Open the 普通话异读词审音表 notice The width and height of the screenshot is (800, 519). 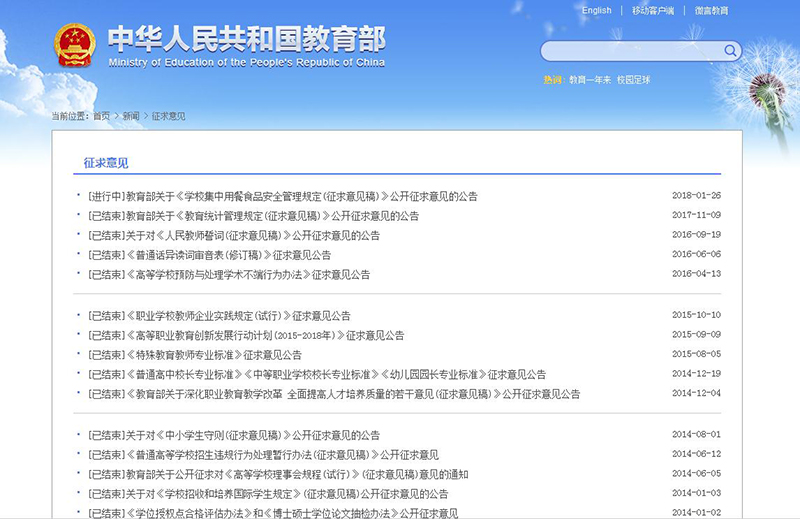point(209,255)
